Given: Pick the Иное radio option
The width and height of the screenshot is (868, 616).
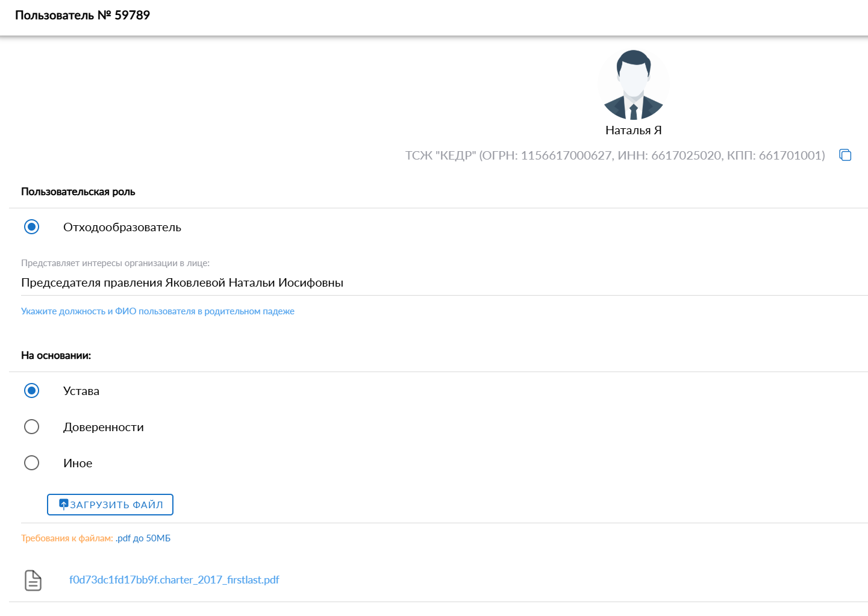Looking at the screenshot, I should [x=31, y=463].
